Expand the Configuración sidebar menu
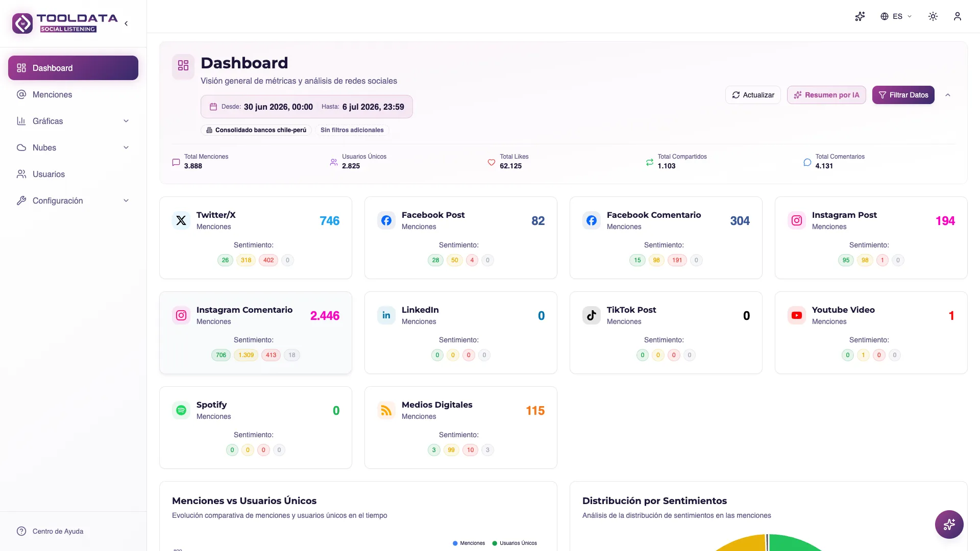 (73, 201)
